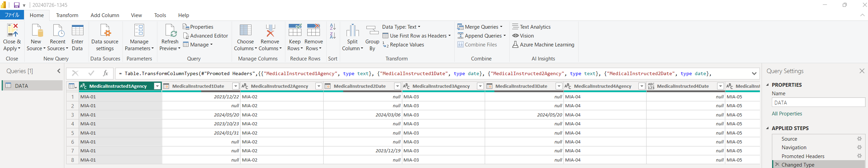Click the Split Column icon
This screenshot has height=168, width=868.
pyautogui.click(x=352, y=30)
